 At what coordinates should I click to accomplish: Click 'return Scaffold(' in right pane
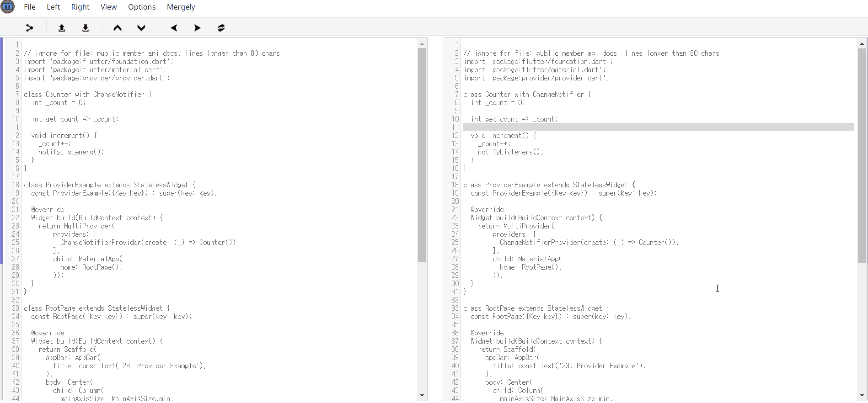(x=507, y=349)
